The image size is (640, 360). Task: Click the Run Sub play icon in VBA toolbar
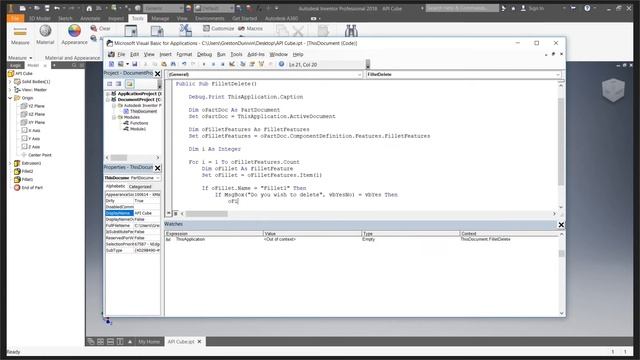pyautogui.click(x=204, y=64)
